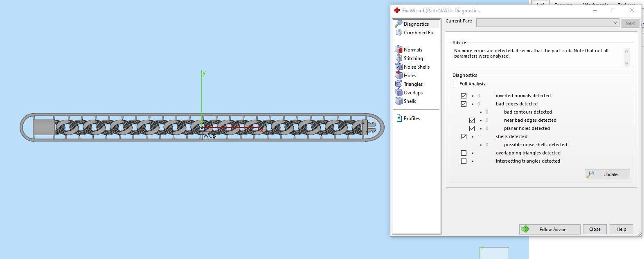Click the Close button in Fix Wizard
The height and width of the screenshot is (259, 644).
pyautogui.click(x=595, y=230)
